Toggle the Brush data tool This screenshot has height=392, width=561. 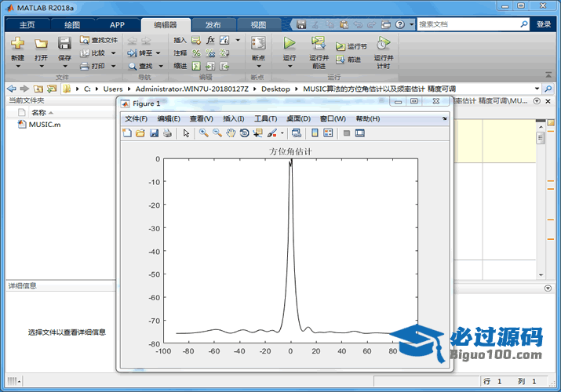coord(272,133)
